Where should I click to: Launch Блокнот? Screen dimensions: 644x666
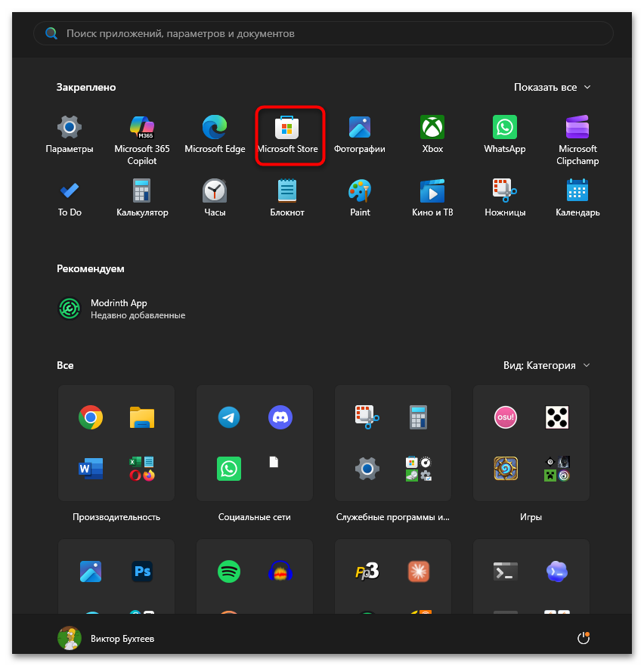[287, 198]
